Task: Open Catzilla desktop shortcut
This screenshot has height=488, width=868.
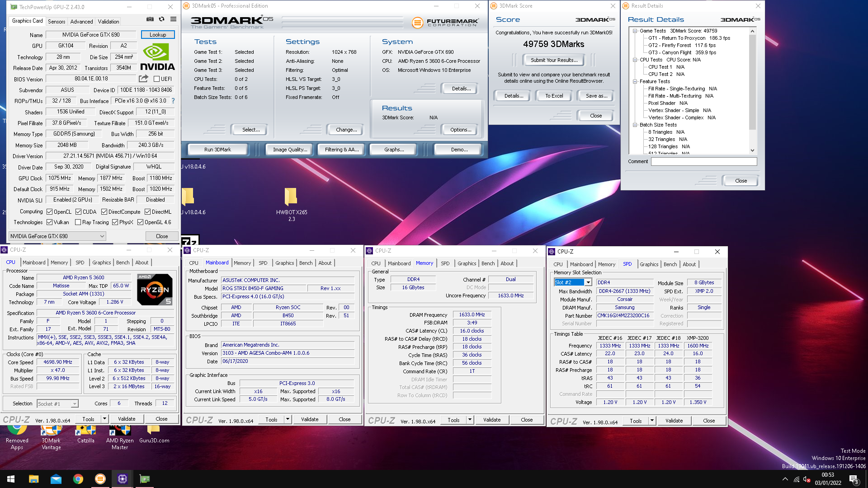Action: pyautogui.click(x=85, y=434)
